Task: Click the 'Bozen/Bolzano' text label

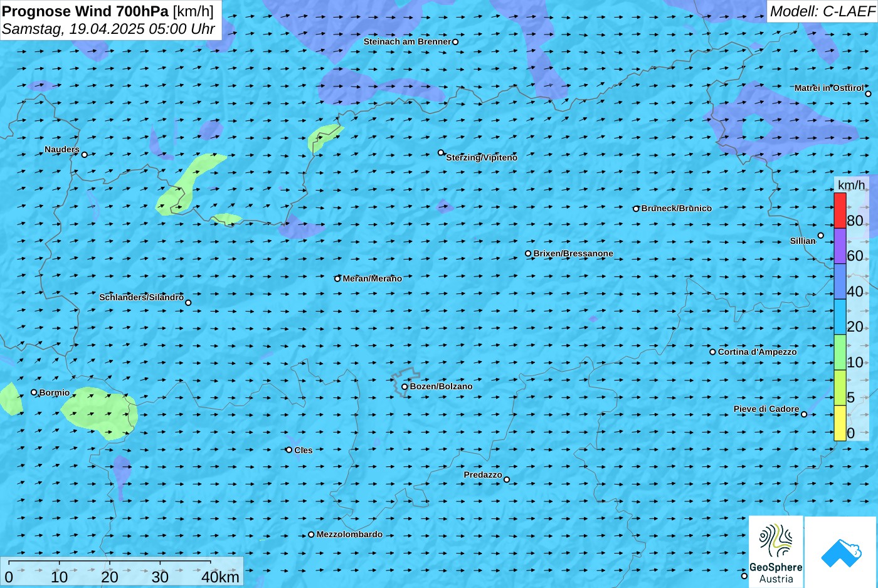Action: pos(442,386)
